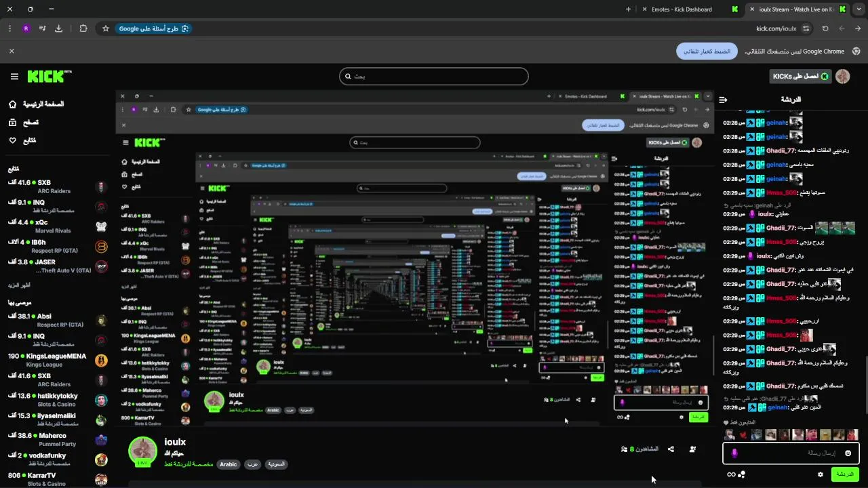Open the stream category link under ioulx
868x488 pixels.
(189, 464)
